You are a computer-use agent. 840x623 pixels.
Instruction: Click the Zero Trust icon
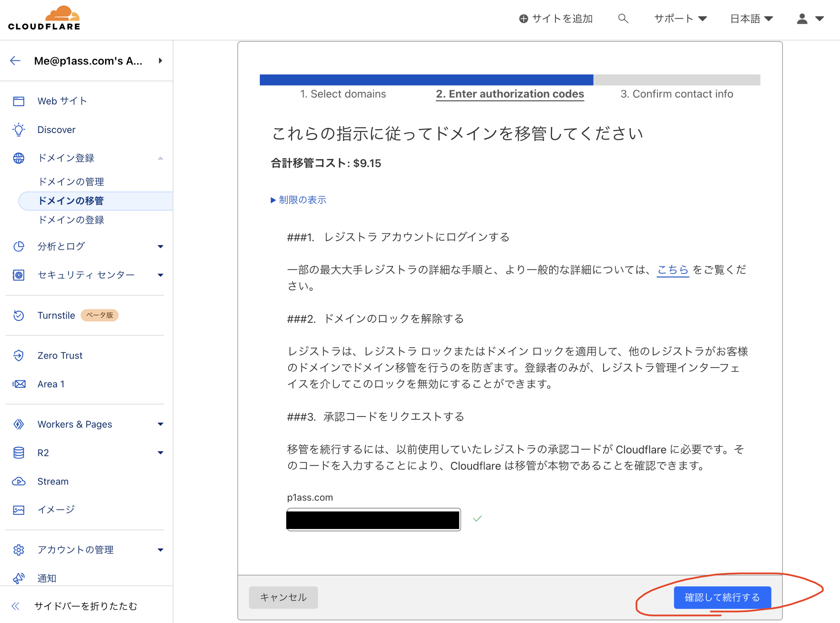tap(19, 355)
